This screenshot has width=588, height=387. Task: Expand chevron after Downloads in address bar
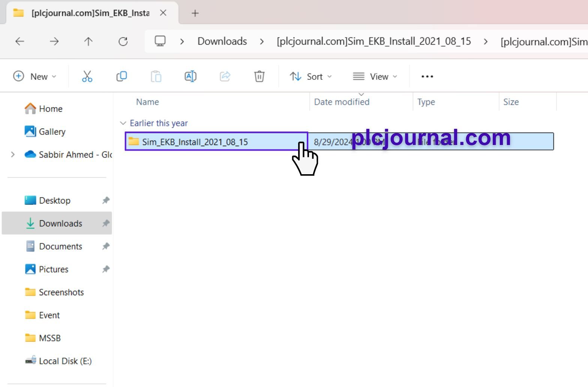pos(262,41)
